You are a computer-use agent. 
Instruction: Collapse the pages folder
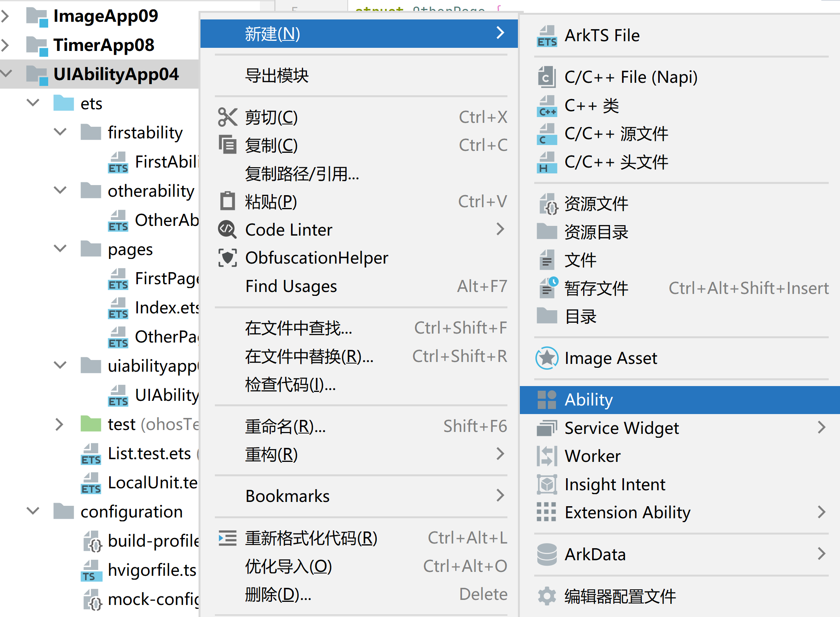pyautogui.click(x=60, y=248)
